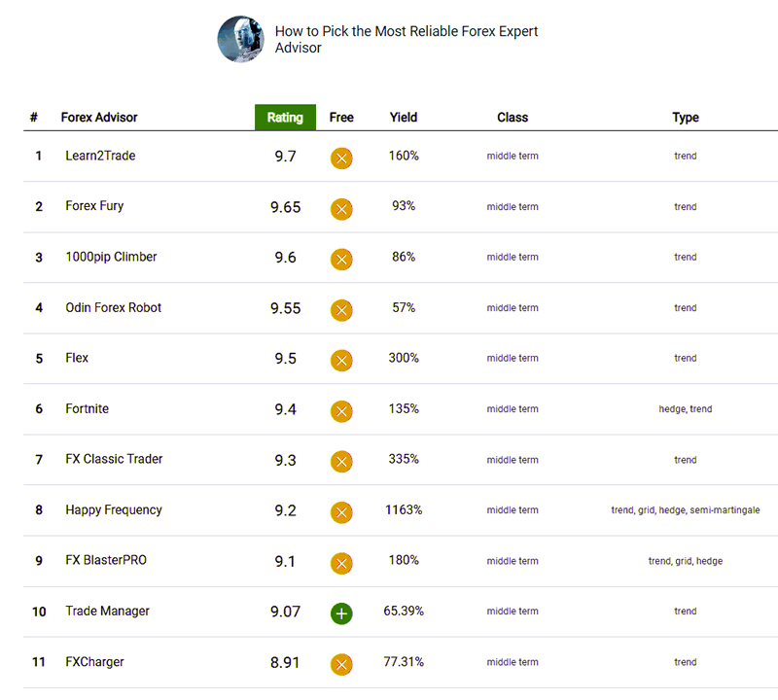Image resolution: width=778 pixels, height=700 pixels.
Task: Click the orange X icon in Odin Forex Robot row
Action: (341, 310)
